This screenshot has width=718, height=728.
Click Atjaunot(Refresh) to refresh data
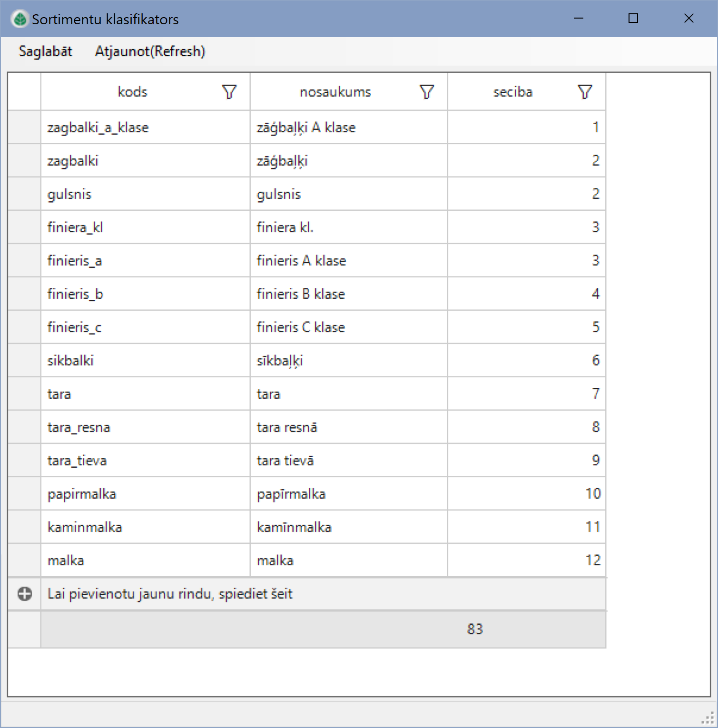[150, 51]
